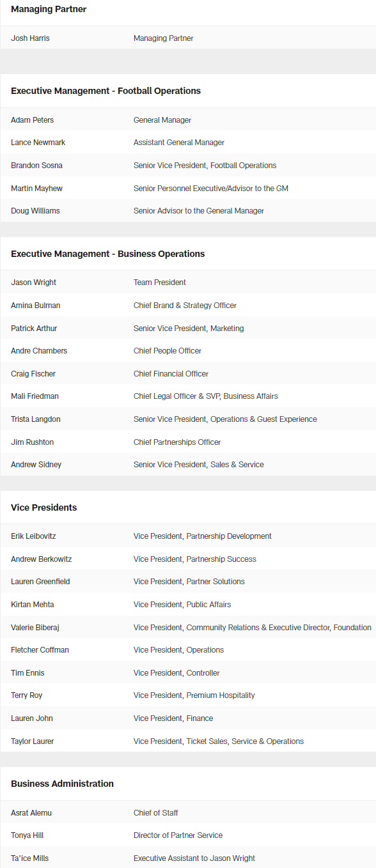This screenshot has height=868, width=376.
Task: Select the Valerie Biberaj row
Action: (188, 628)
